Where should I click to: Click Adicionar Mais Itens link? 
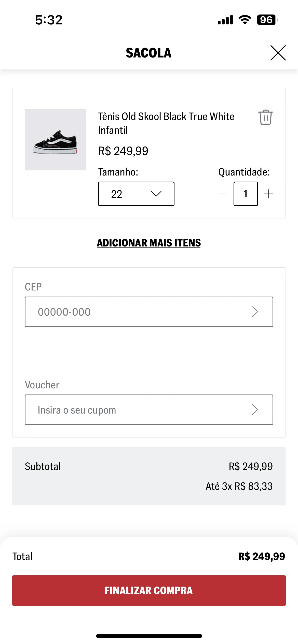click(x=149, y=243)
